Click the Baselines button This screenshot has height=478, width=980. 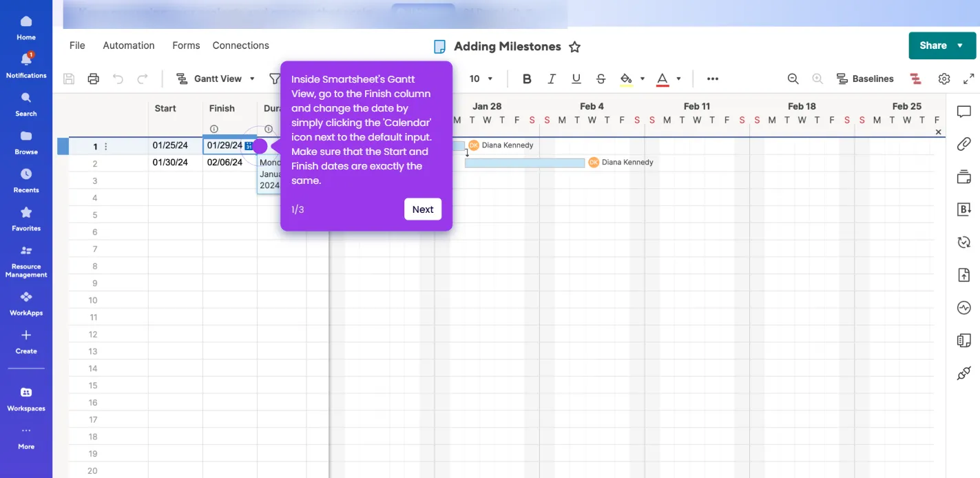click(865, 79)
